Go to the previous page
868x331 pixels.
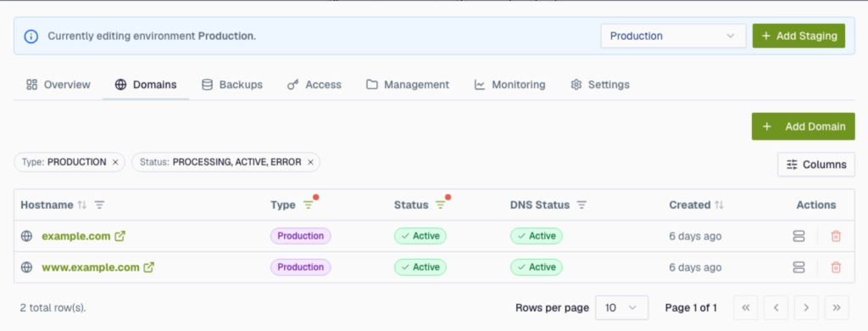coord(776,308)
